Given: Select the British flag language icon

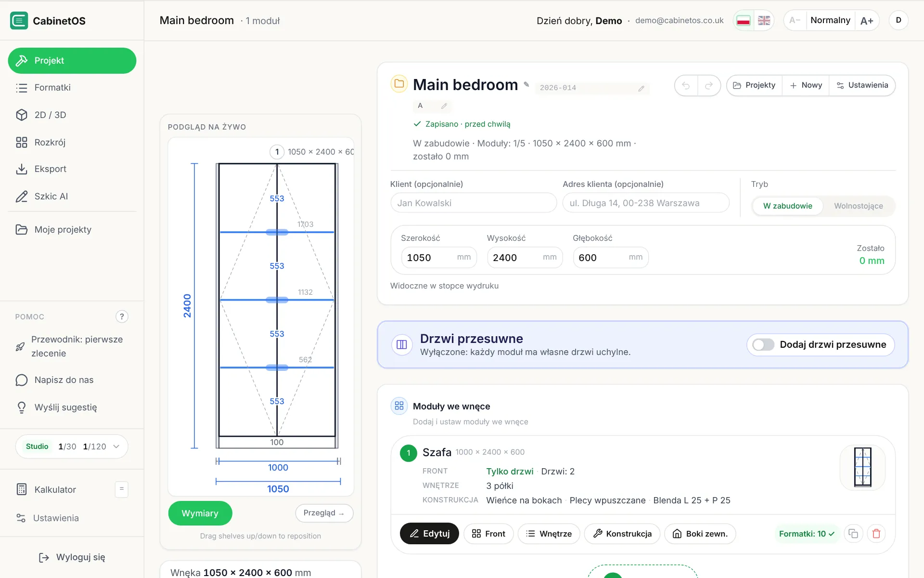Looking at the screenshot, I should [x=764, y=21].
